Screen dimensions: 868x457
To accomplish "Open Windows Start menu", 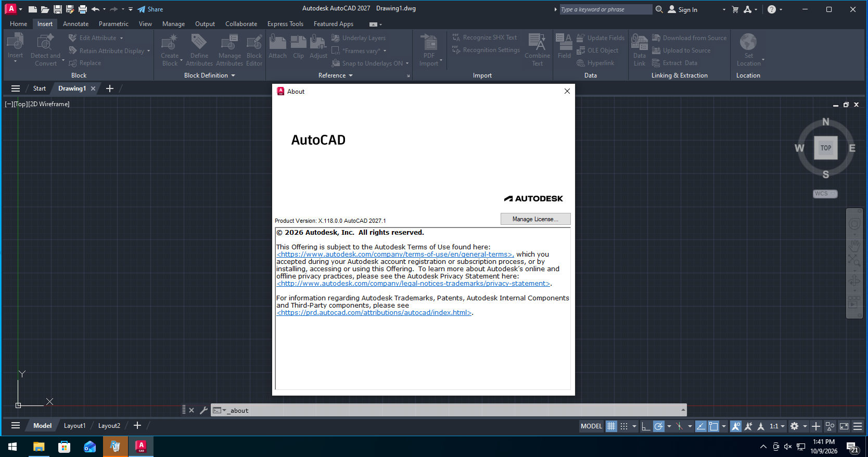I will pos(12,447).
